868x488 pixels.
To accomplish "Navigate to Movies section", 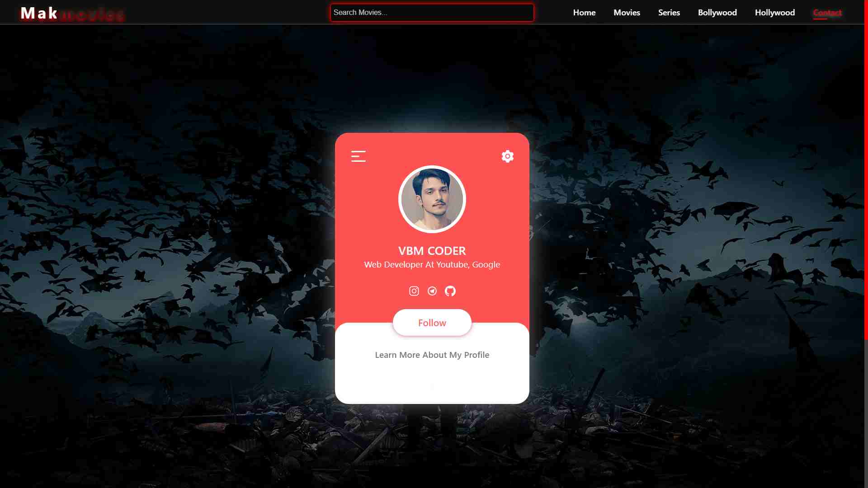I will coord(627,12).
